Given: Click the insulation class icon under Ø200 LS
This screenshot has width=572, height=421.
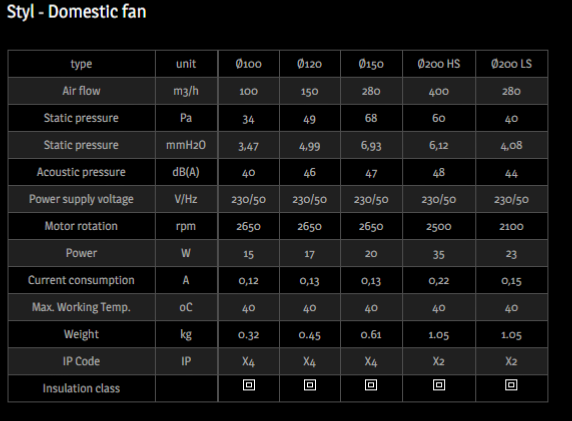Looking at the screenshot, I should pyautogui.click(x=511, y=385).
